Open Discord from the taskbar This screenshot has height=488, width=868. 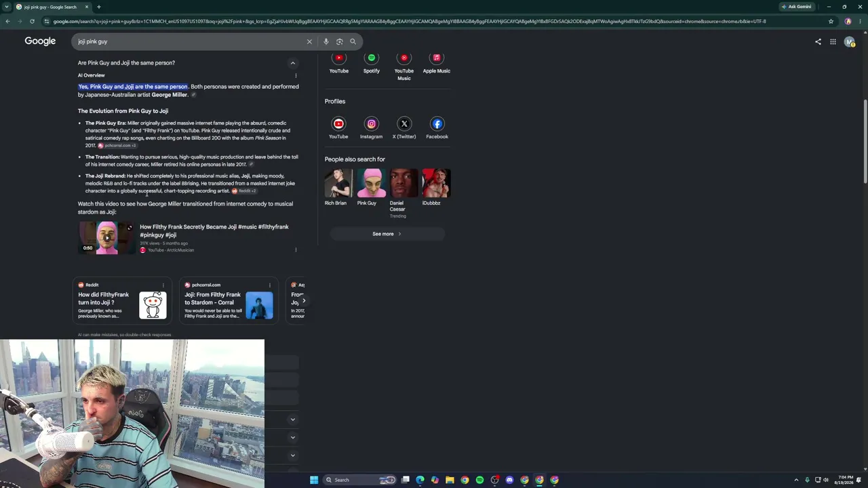click(509, 480)
